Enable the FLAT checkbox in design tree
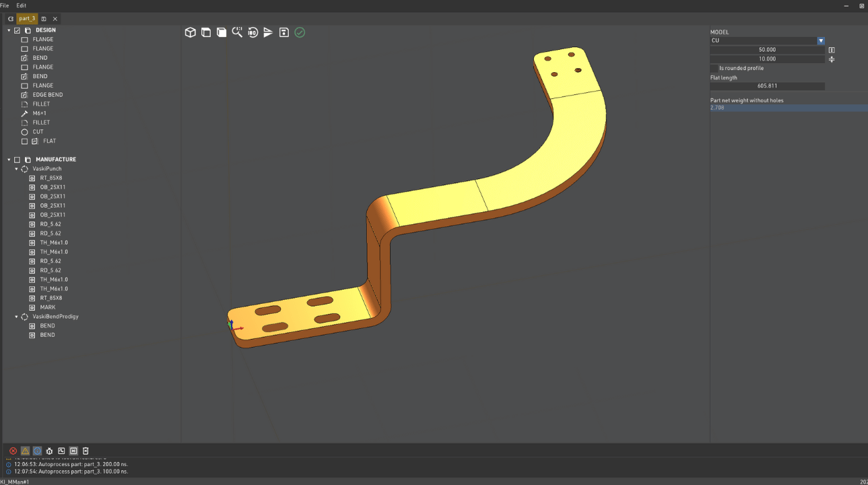 pyautogui.click(x=24, y=141)
